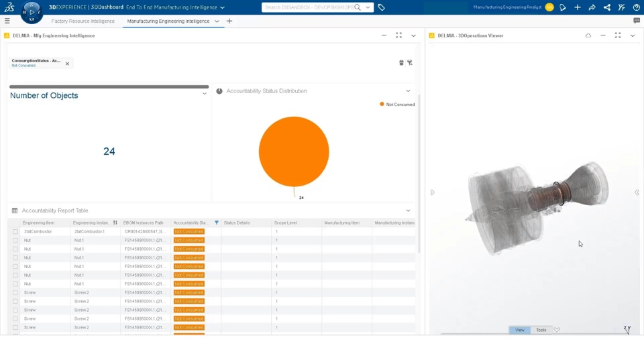644x362 pixels.
Task: Click the trash icon to delete filters
Action: (x=401, y=63)
